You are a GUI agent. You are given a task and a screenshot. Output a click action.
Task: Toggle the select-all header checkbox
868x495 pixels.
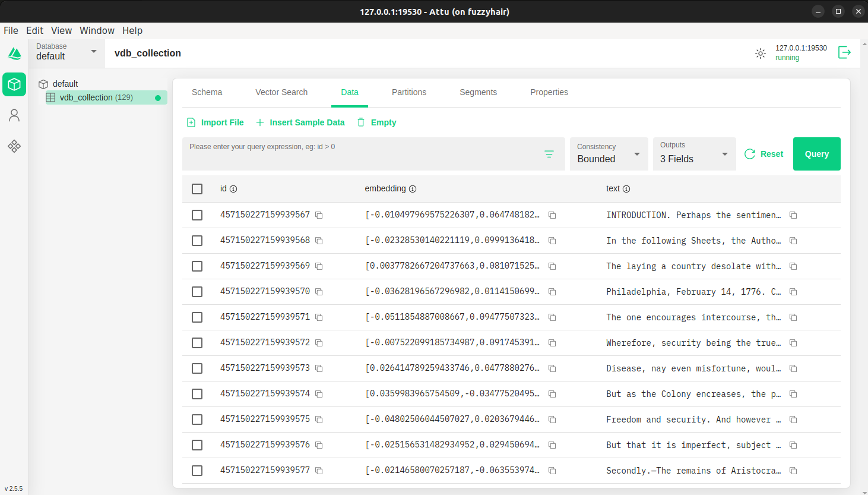click(x=197, y=189)
